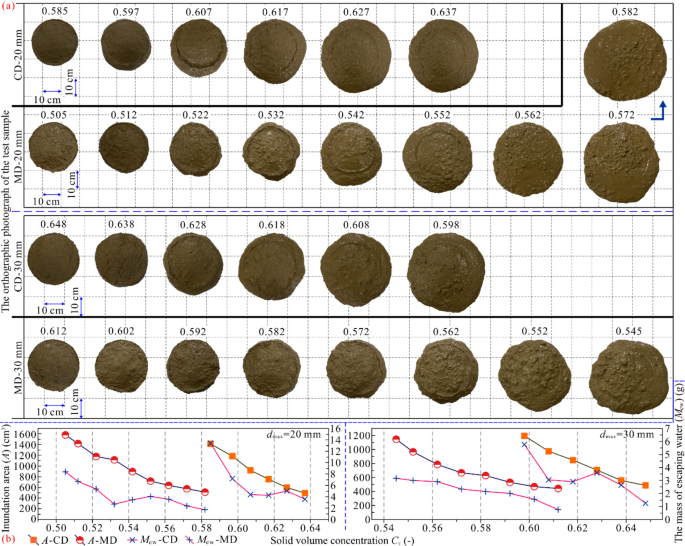Click the 'CD-30 mm' row label

pyautogui.click(x=18, y=266)
